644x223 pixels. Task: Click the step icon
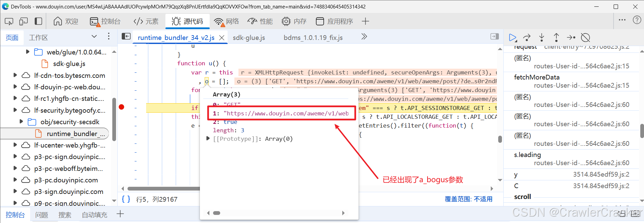571,38
